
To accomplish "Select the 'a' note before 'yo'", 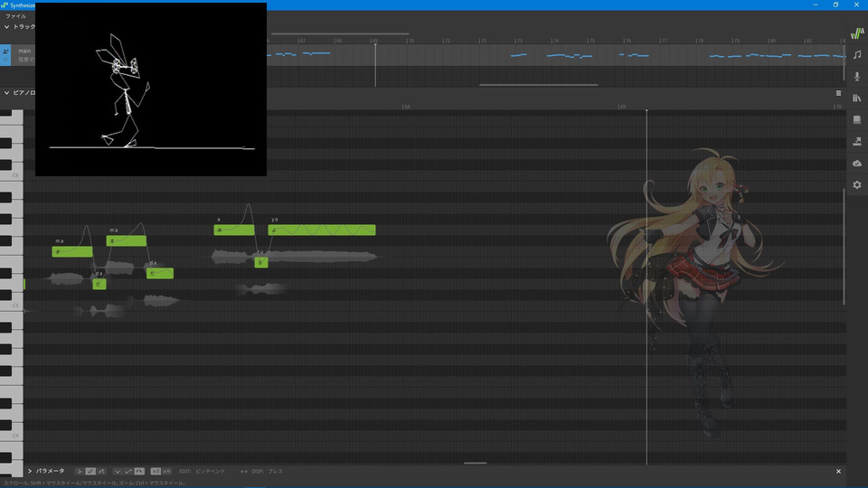I will 234,230.
